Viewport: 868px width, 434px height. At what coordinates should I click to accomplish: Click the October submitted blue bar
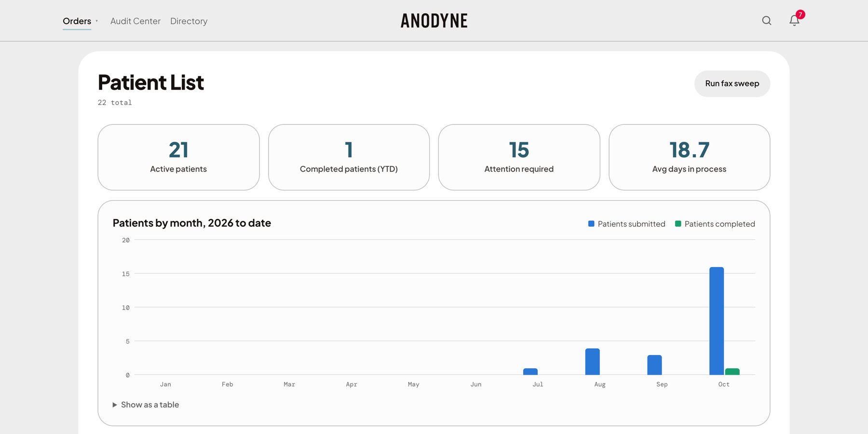coord(717,321)
